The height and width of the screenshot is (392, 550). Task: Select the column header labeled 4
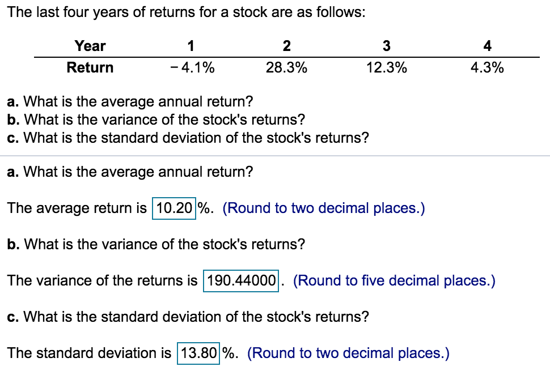486,46
